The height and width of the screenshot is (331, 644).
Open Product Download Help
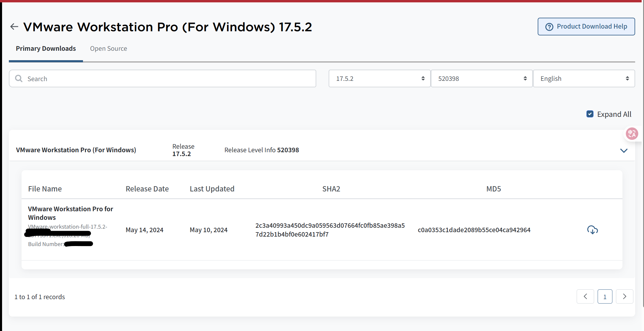tap(586, 27)
